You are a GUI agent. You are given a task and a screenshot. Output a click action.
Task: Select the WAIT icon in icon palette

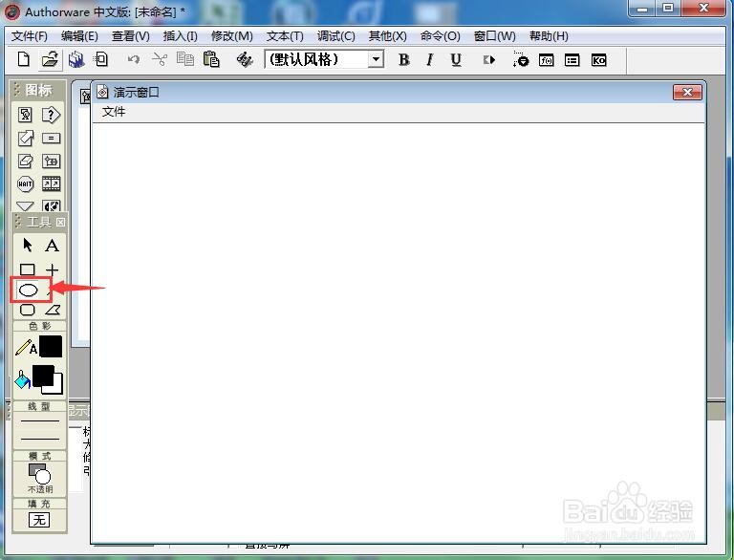coord(25,184)
